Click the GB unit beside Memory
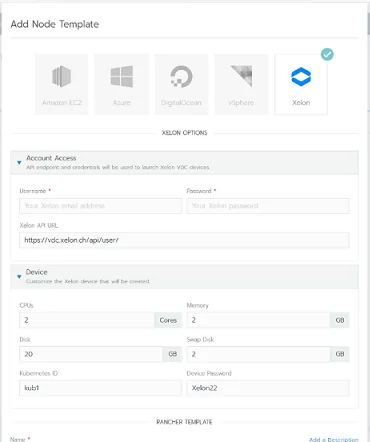Viewport: 370px width, 442px height. point(340,320)
